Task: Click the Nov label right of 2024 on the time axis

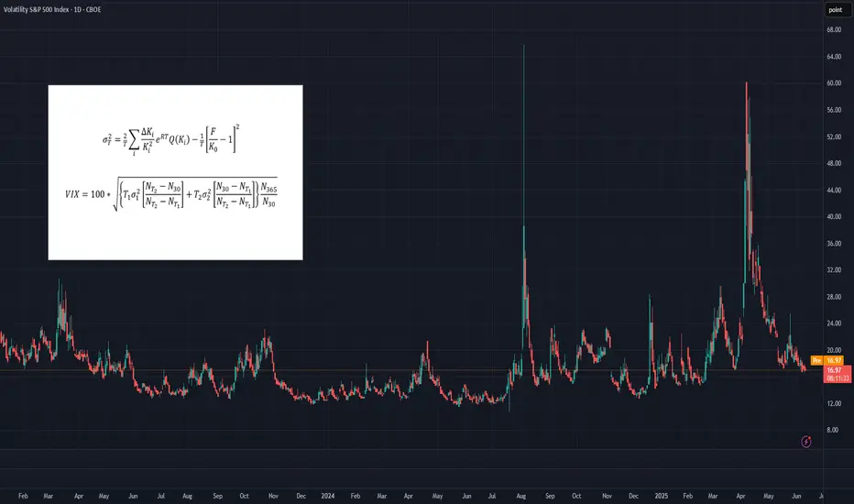Action: point(607,497)
